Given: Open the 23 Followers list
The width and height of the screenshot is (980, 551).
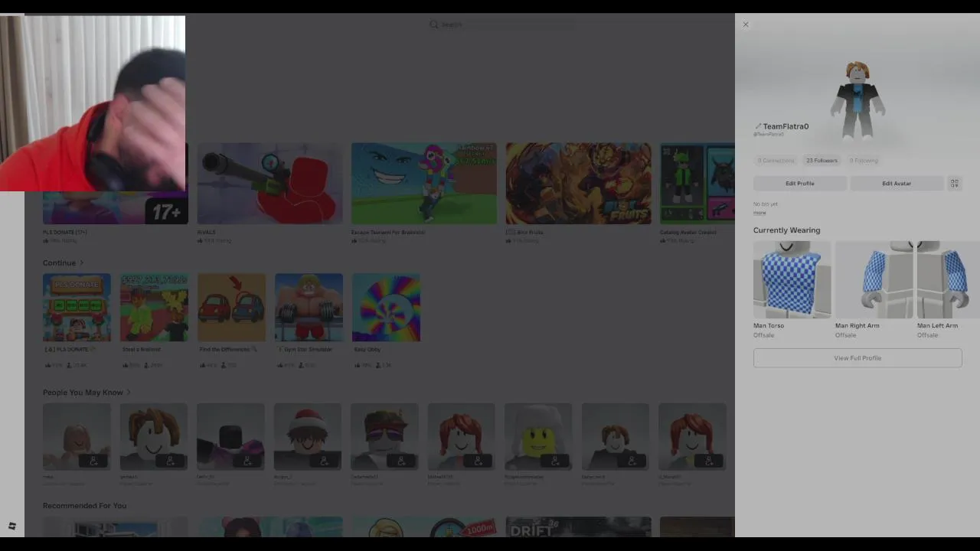Looking at the screenshot, I should coord(822,161).
